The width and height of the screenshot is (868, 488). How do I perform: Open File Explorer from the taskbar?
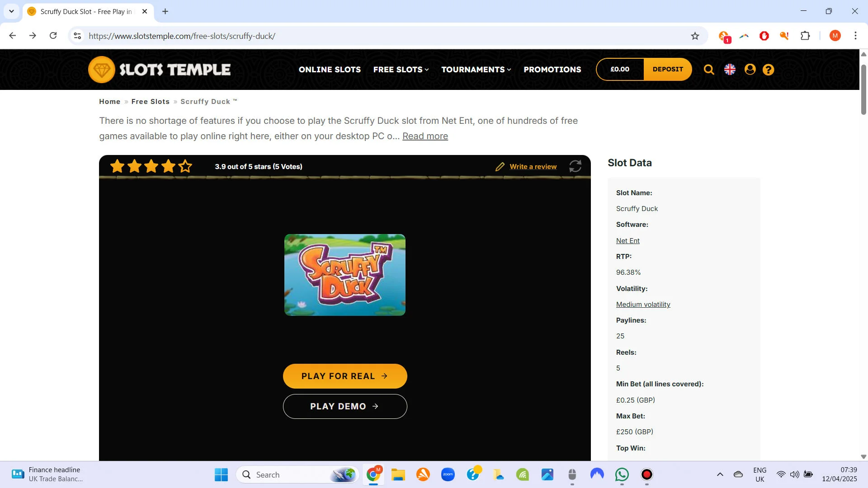pos(398,474)
